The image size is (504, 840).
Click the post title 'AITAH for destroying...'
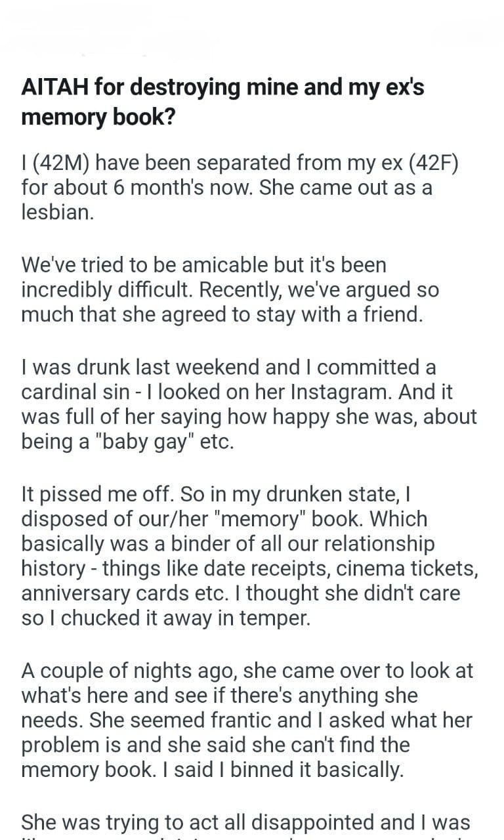click(223, 87)
